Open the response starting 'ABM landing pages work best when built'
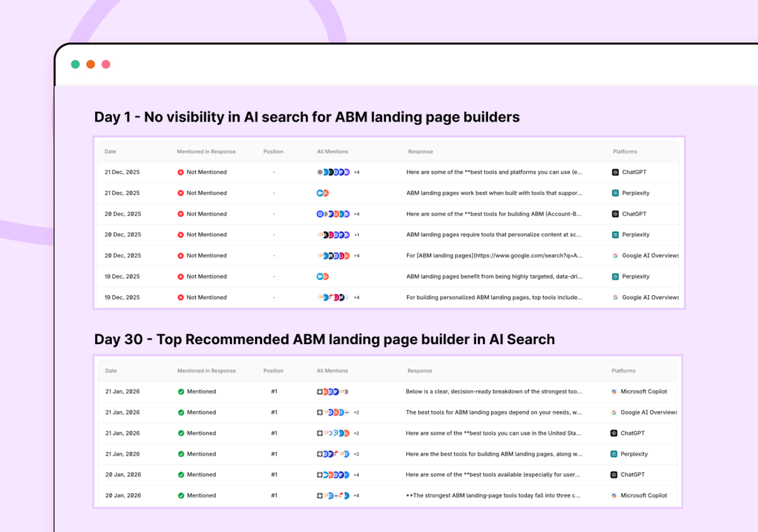Image resolution: width=758 pixels, height=532 pixels. coord(494,193)
